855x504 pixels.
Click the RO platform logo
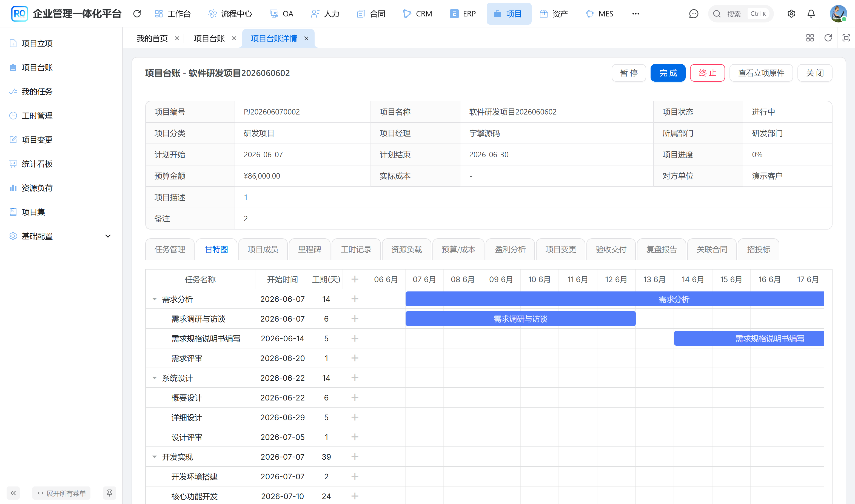19,14
